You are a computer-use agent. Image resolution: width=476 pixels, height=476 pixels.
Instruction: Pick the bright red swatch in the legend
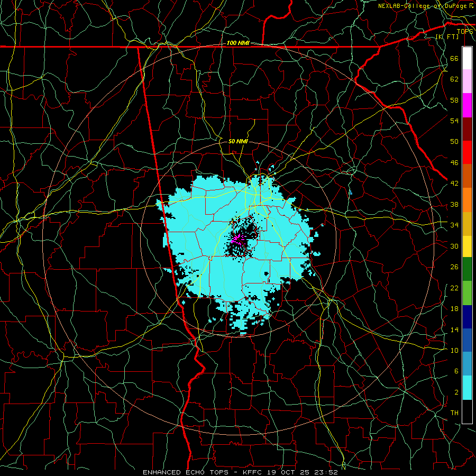click(x=467, y=152)
